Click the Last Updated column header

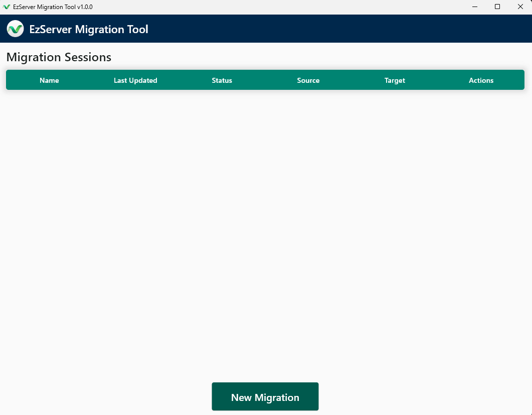click(x=135, y=80)
